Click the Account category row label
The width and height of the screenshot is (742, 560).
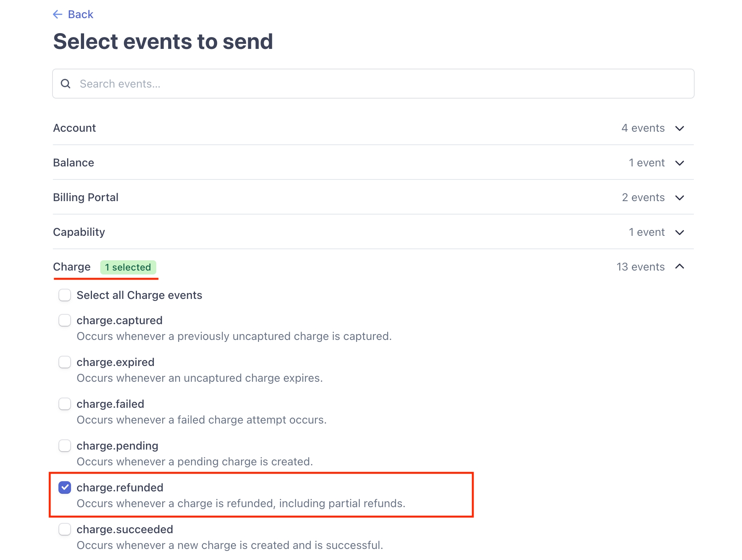point(75,128)
